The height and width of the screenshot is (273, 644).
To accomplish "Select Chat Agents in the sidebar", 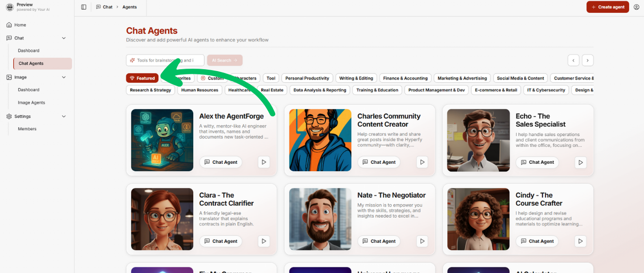I will [42, 64].
